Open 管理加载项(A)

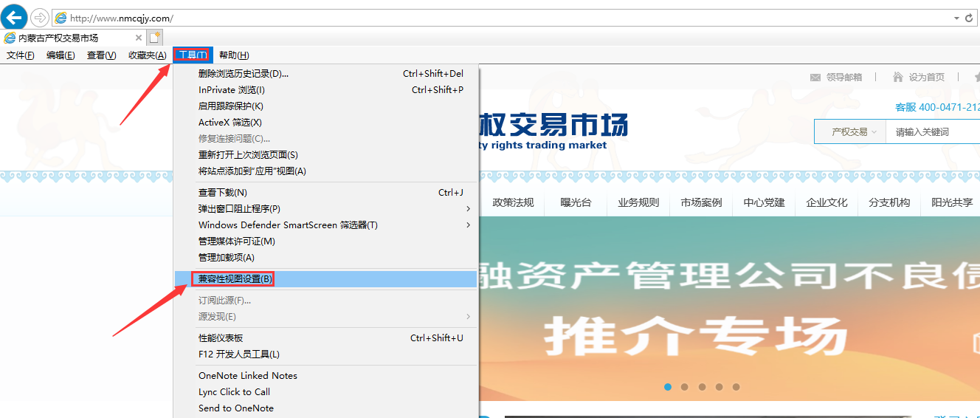click(326, 258)
